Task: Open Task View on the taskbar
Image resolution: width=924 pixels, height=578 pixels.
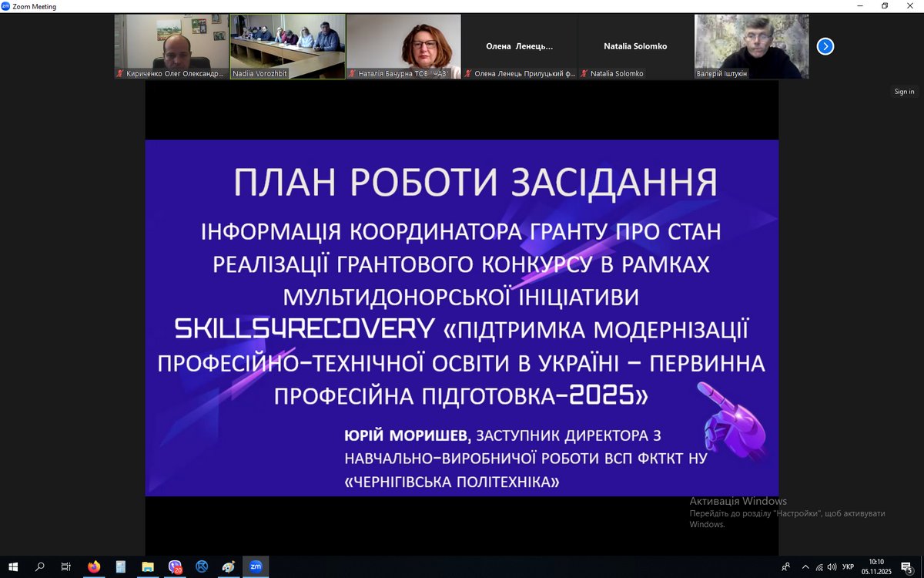Action: pyautogui.click(x=66, y=566)
